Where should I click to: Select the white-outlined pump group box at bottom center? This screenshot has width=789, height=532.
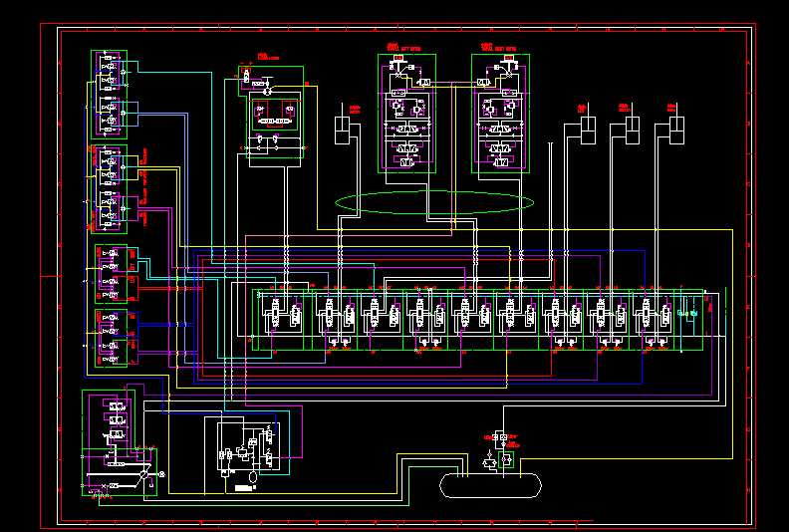(x=248, y=447)
